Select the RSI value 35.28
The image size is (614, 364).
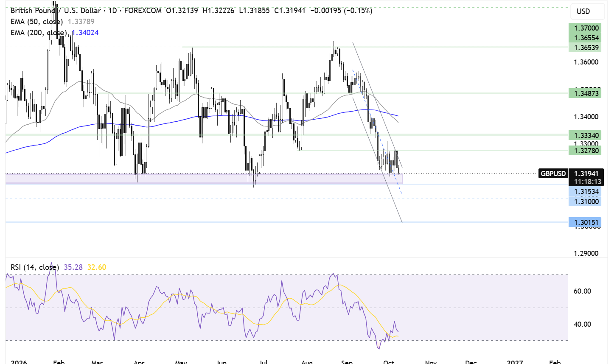[x=73, y=267]
